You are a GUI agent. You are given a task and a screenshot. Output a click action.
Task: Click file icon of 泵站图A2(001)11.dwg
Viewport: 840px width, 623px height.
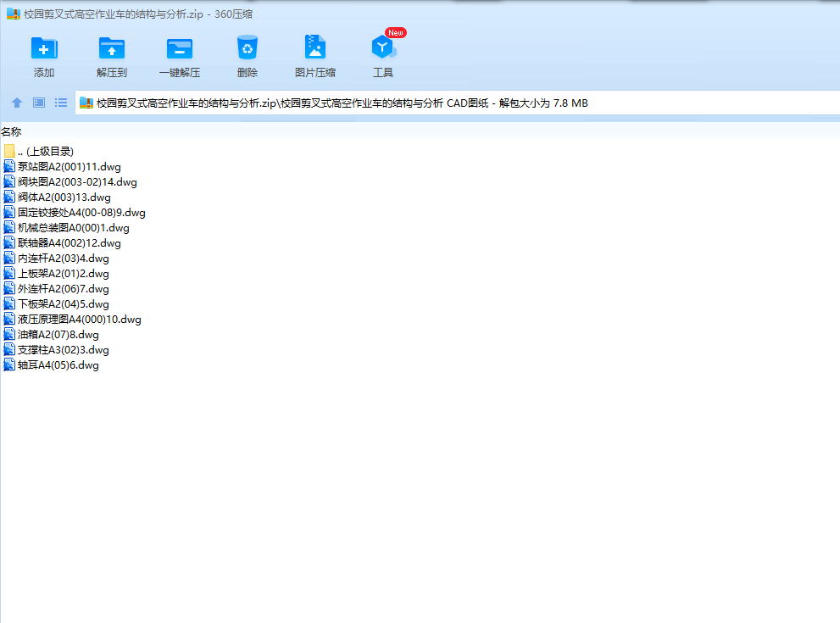point(9,167)
